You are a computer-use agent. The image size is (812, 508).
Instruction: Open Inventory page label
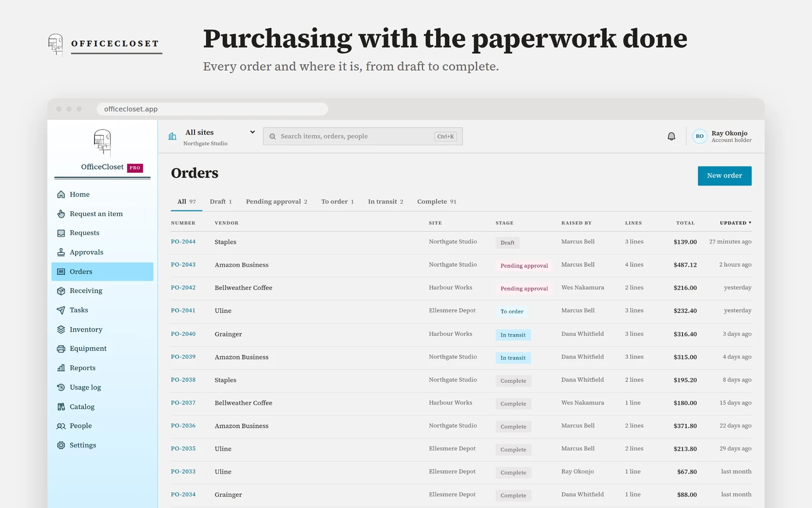tap(86, 330)
